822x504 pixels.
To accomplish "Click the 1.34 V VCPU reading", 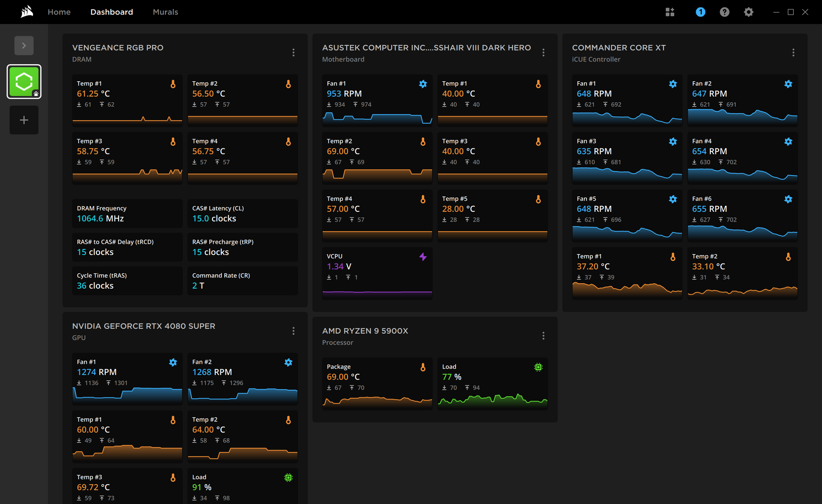I will pos(339,267).
